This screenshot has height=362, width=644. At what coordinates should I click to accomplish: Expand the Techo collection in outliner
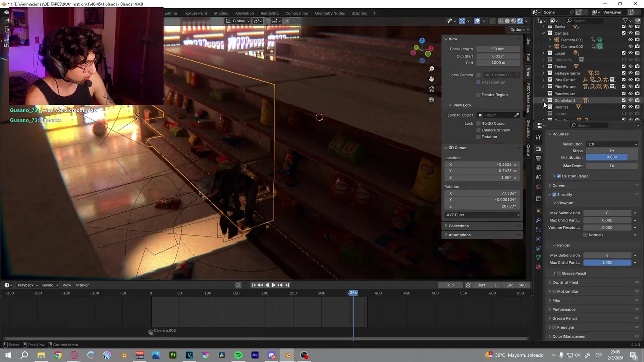click(x=543, y=67)
